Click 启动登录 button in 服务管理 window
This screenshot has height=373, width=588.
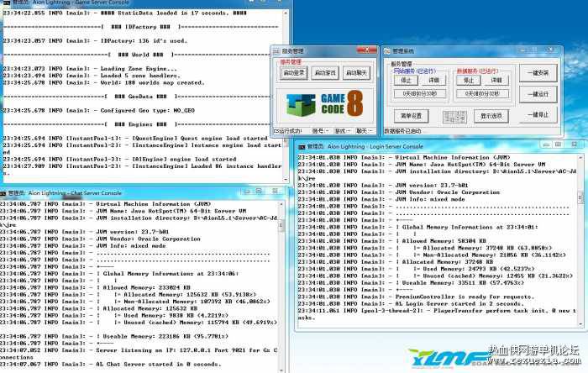[294, 73]
